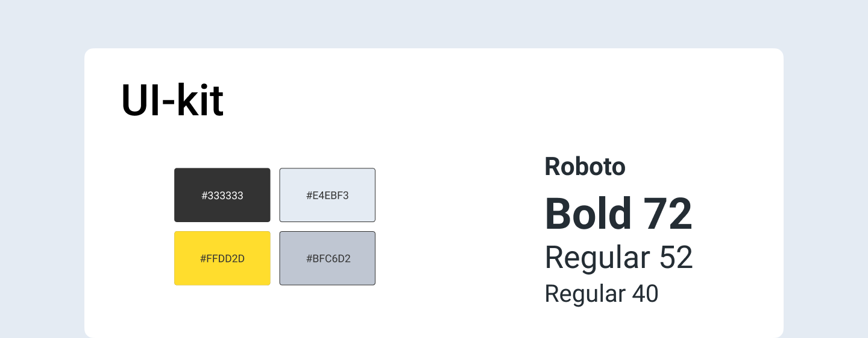Click the #BFC6D2 hex code text
Screen dimensions: 868x338
(327, 259)
